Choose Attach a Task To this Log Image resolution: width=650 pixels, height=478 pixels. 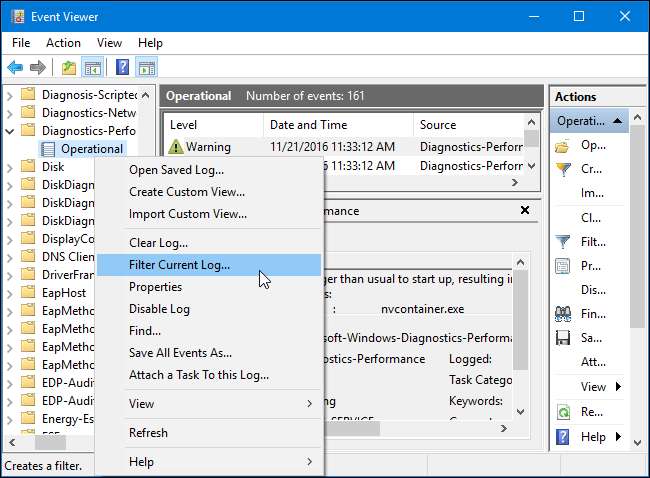[209, 374]
